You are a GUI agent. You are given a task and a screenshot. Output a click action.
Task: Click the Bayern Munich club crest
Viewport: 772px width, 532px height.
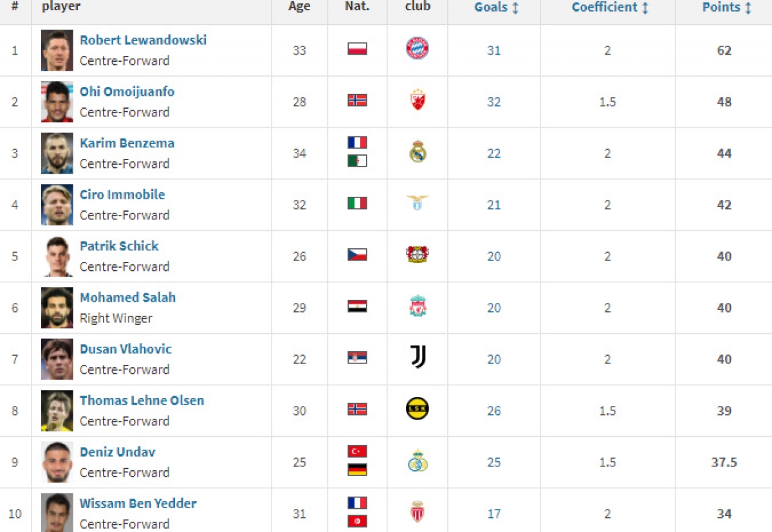(418, 48)
